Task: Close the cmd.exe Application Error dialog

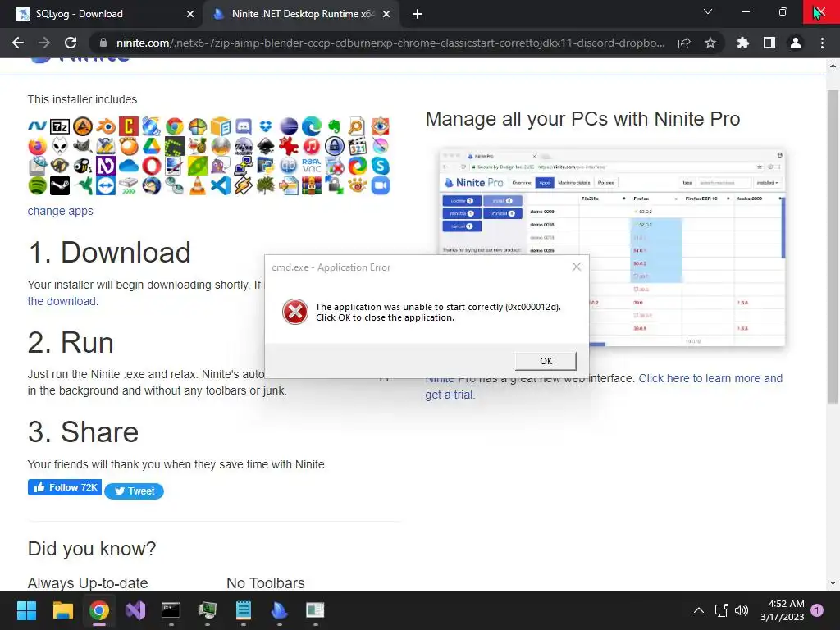Action: coord(577,267)
